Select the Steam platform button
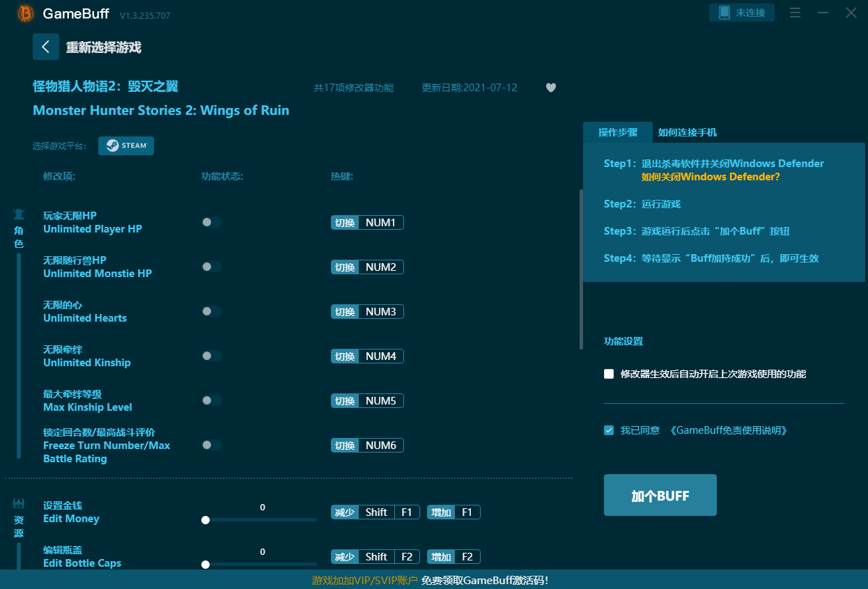868x589 pixels. [x=126, y=146]
